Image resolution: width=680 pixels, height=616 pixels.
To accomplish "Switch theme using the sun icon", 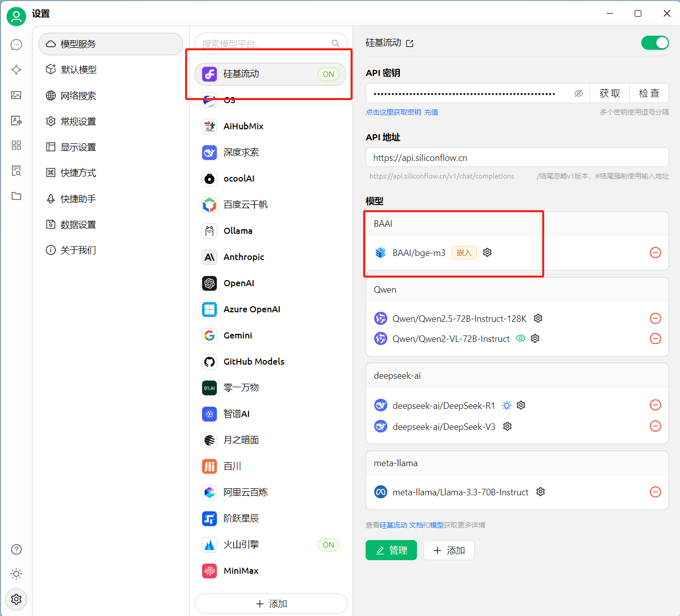I will point(16,574).
